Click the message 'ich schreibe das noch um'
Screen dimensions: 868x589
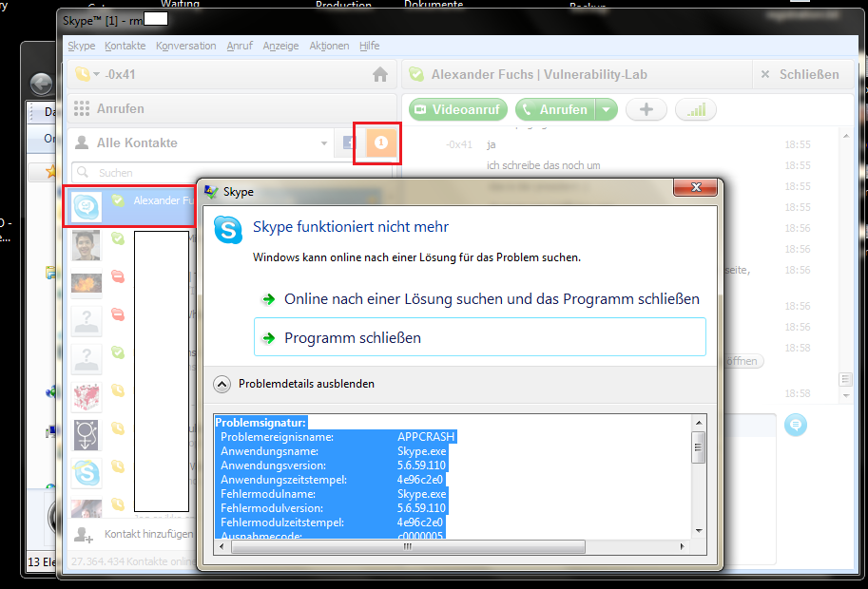coord(543,165)
